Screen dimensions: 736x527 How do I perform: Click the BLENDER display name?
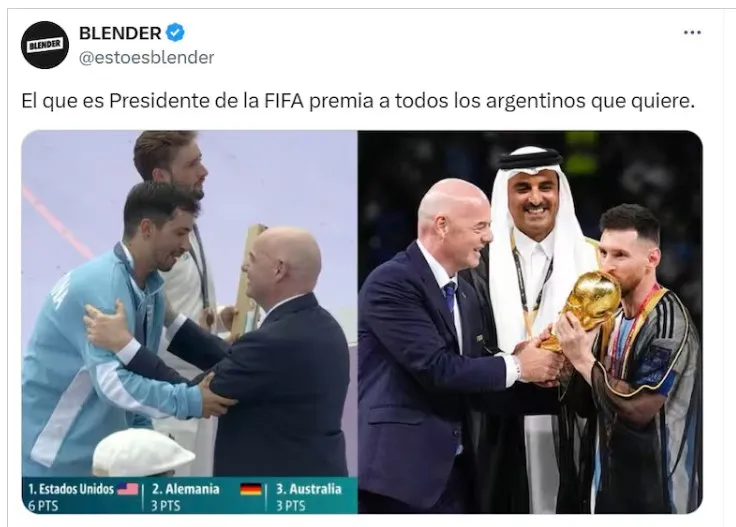coord(120,33)
